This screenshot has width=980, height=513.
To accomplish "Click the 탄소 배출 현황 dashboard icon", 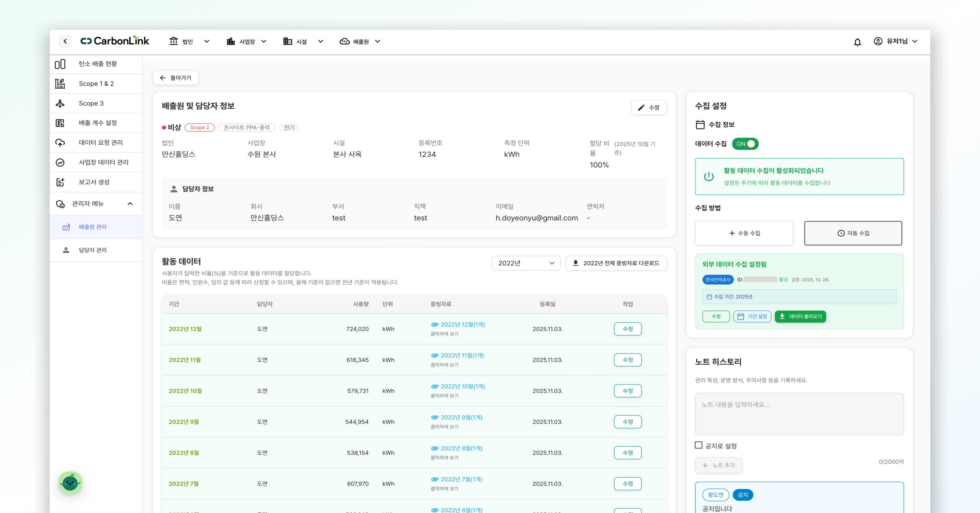I will click(60, 64).
